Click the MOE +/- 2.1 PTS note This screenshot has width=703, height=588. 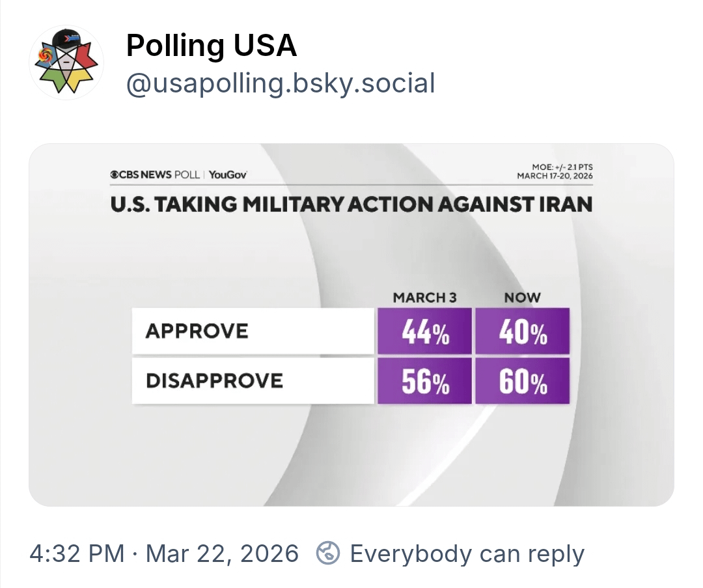point(562,167)
